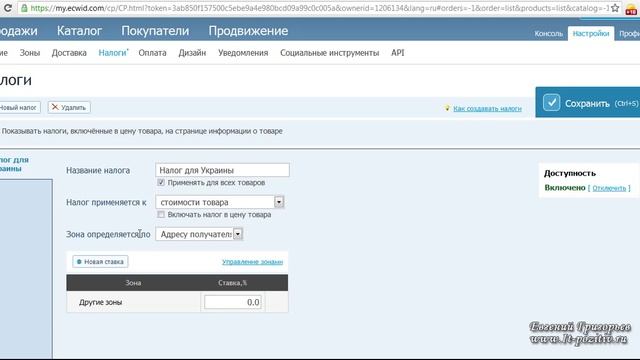The width and height of the screenshot is (640, 360).
Task: Switch to the Консоль tab
Action: tap(549, 33)
